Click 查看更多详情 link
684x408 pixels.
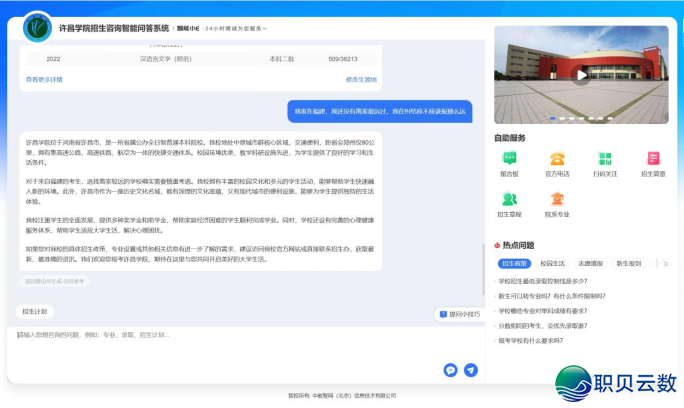(44, 79)
